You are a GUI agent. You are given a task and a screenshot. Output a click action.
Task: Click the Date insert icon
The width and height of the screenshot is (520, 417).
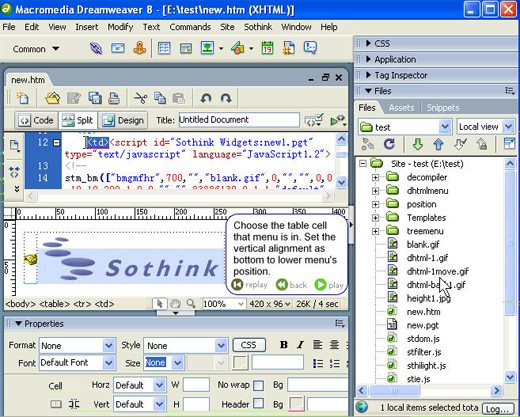[267, 48]
